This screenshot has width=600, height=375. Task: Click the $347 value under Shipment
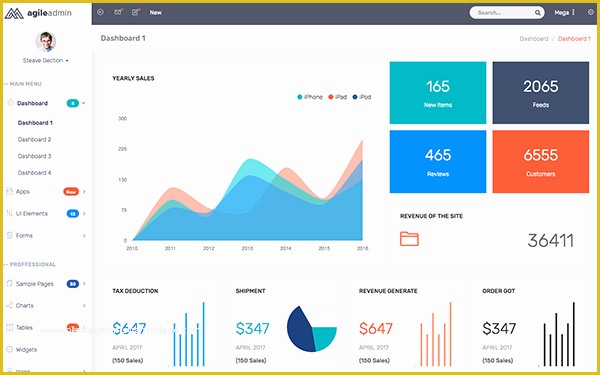[253, 328]
